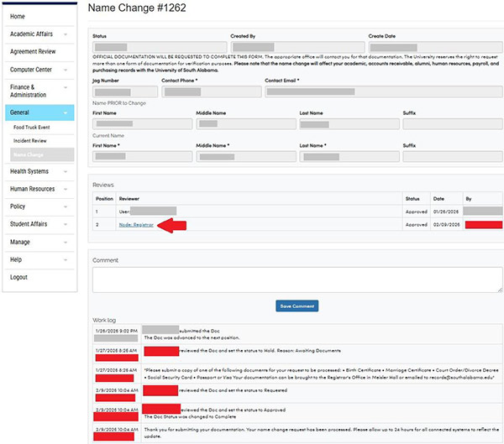
Task: Click inside the Comment text box
Action: pos(297,279)
